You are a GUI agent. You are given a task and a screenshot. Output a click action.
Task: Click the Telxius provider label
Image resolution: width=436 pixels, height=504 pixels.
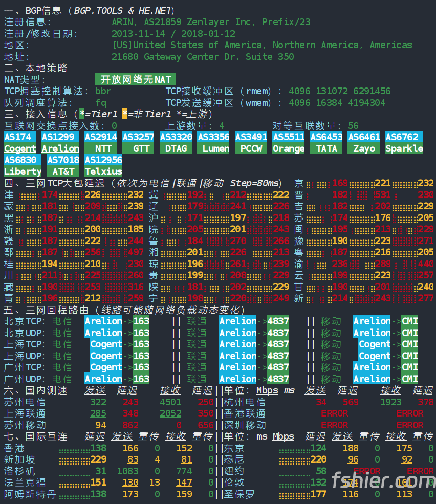(x=103, y=171)
